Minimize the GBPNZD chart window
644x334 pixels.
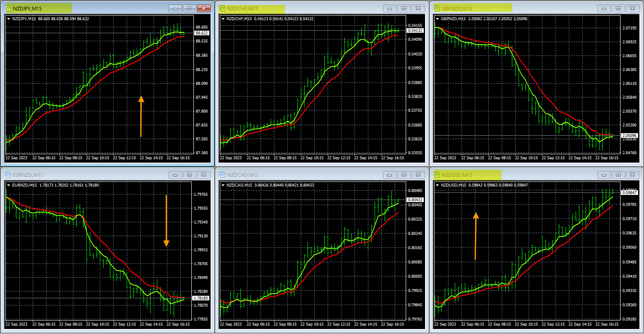pos(604,8)
